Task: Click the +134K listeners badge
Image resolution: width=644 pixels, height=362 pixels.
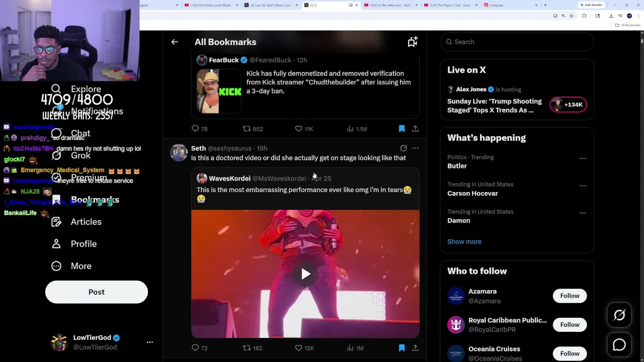Action: click(x=568, y=105)
